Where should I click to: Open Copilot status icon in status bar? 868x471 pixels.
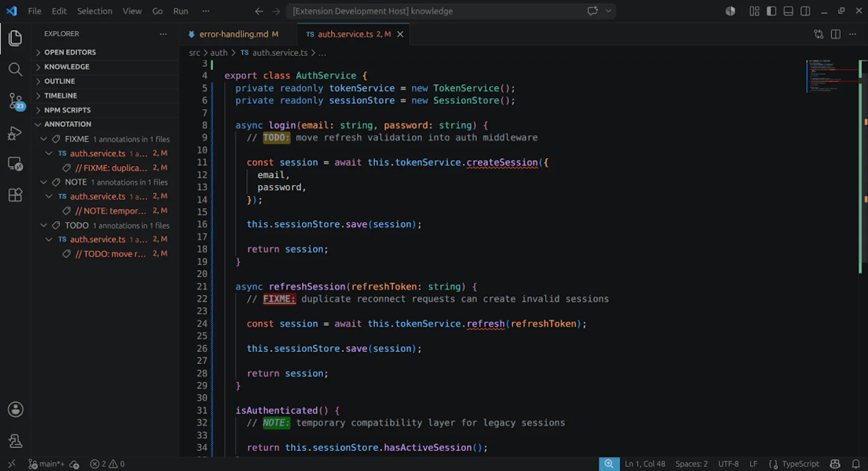[835, 464]
